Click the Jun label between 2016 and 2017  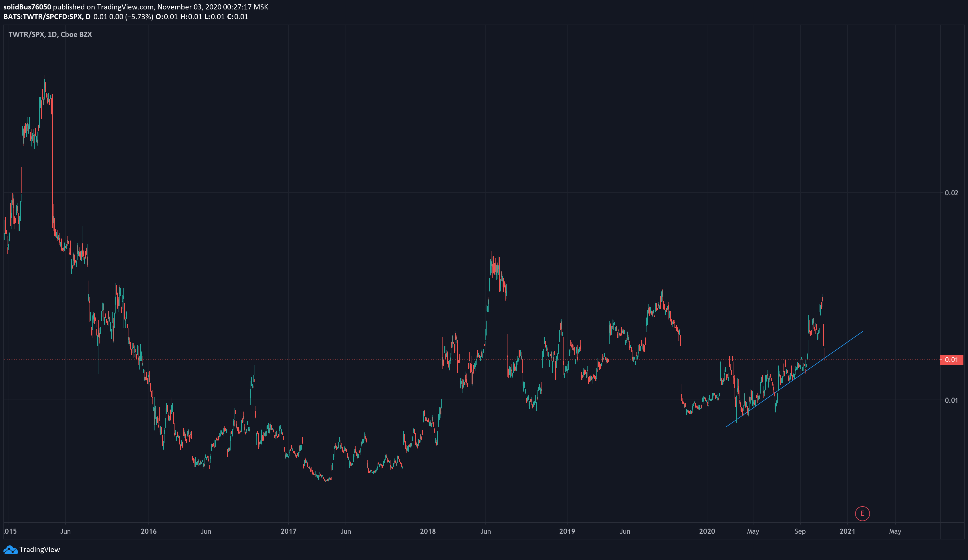coord(206,531)
